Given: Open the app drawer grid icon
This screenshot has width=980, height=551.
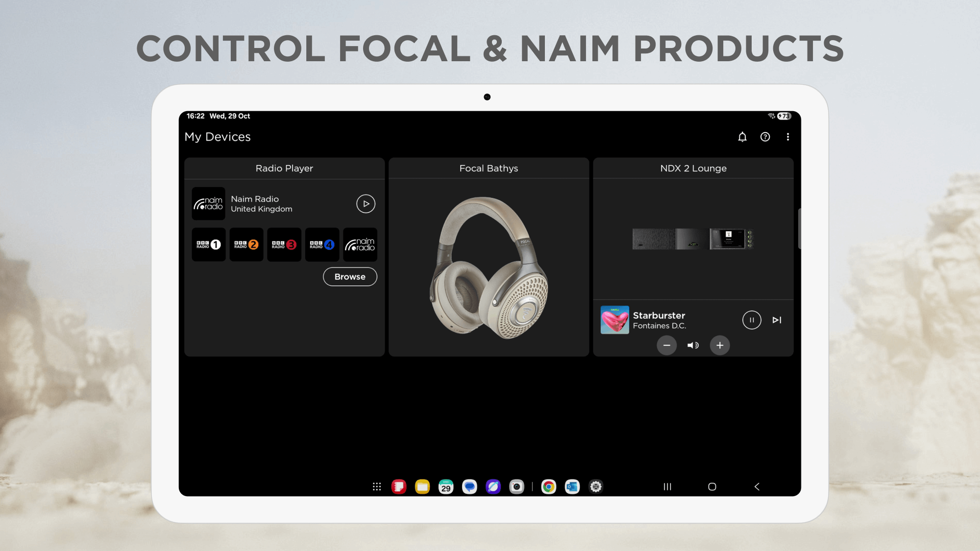Looking at the screenshot, I should pos(376,486).
